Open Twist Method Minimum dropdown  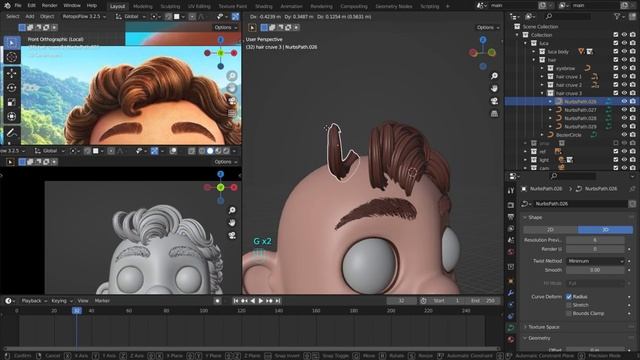point(595,261)
